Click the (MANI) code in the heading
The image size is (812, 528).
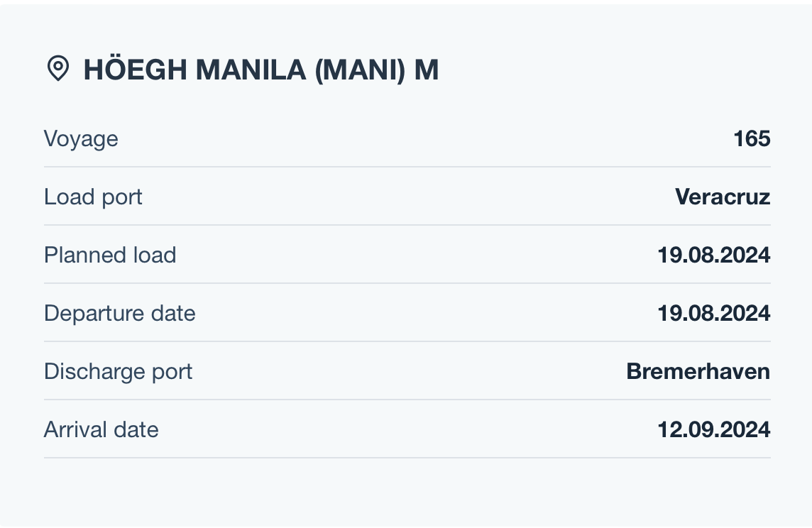pyautogui.click(x=361, y=70)
